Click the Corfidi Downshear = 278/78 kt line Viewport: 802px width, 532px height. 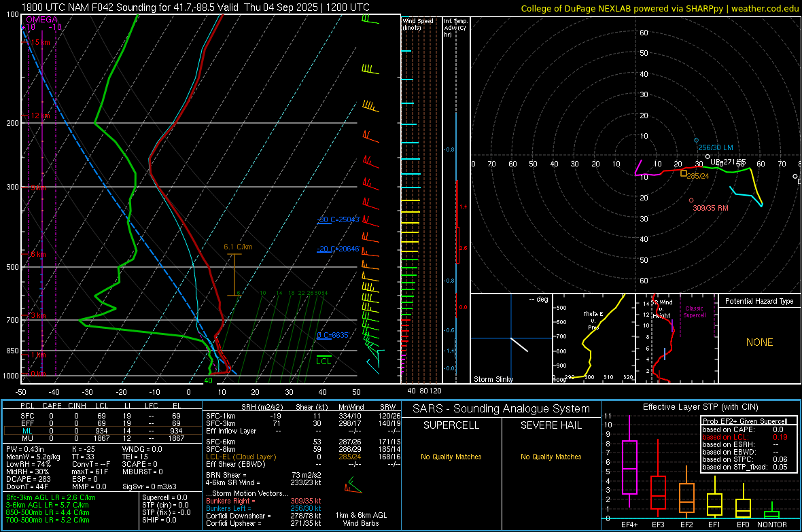click(264, 516)
